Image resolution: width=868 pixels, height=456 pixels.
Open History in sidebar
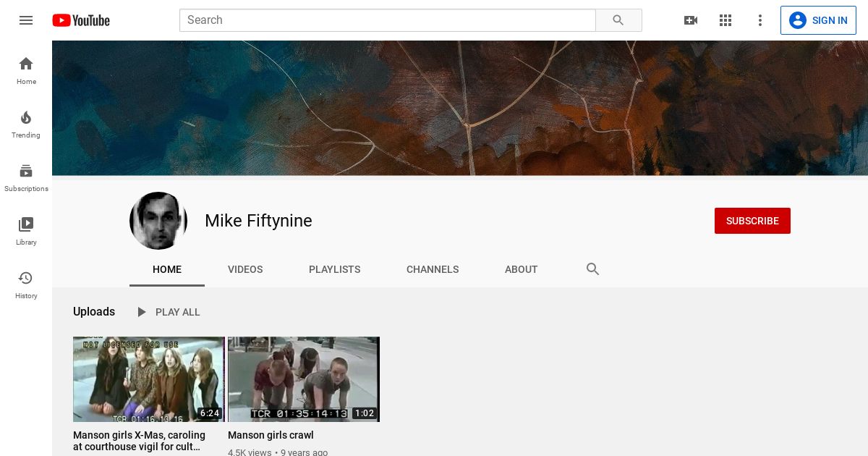tap(26, 285)
